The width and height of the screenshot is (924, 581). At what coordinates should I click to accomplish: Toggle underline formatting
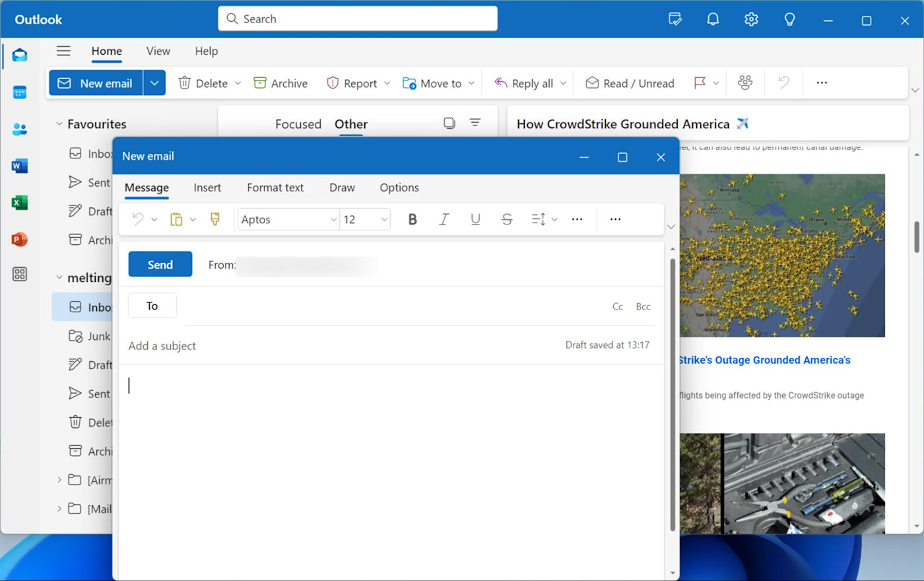click(x=475, y=219)
